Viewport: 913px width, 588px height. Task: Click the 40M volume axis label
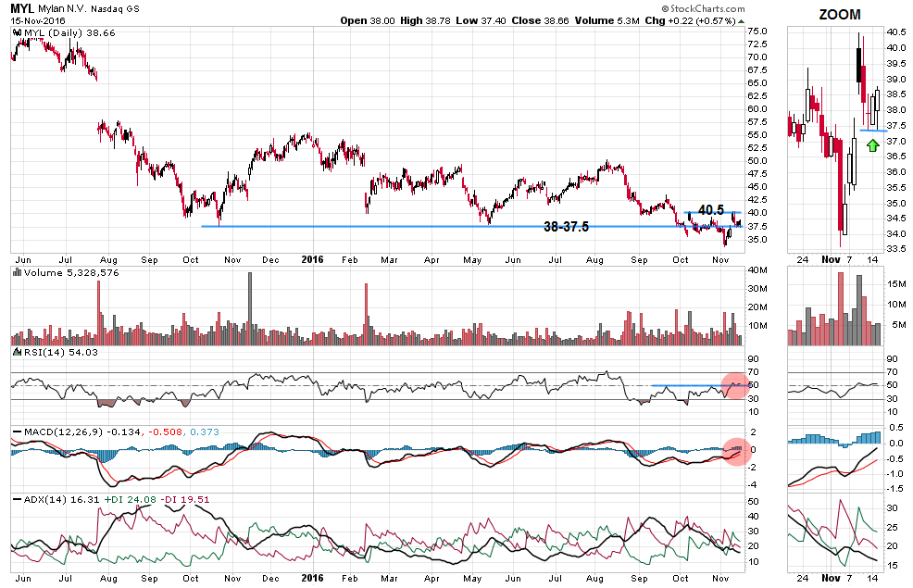[757, 270]
